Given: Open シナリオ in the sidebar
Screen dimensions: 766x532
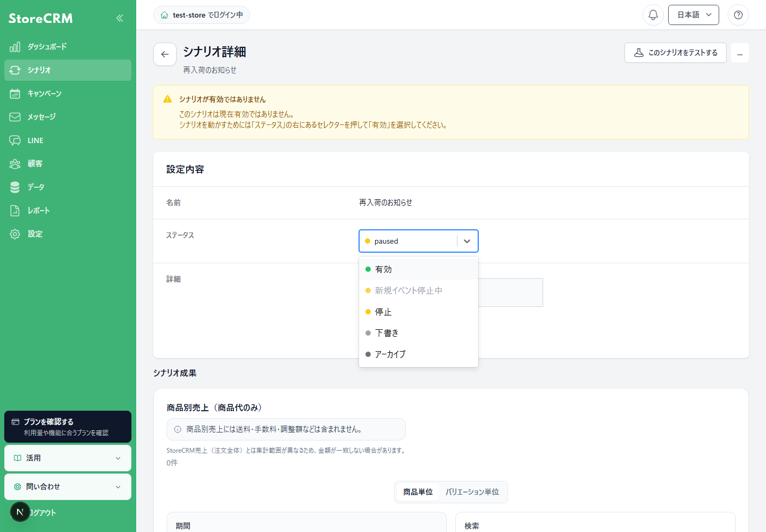Looking at the screenshot, I should click(68, 70).
